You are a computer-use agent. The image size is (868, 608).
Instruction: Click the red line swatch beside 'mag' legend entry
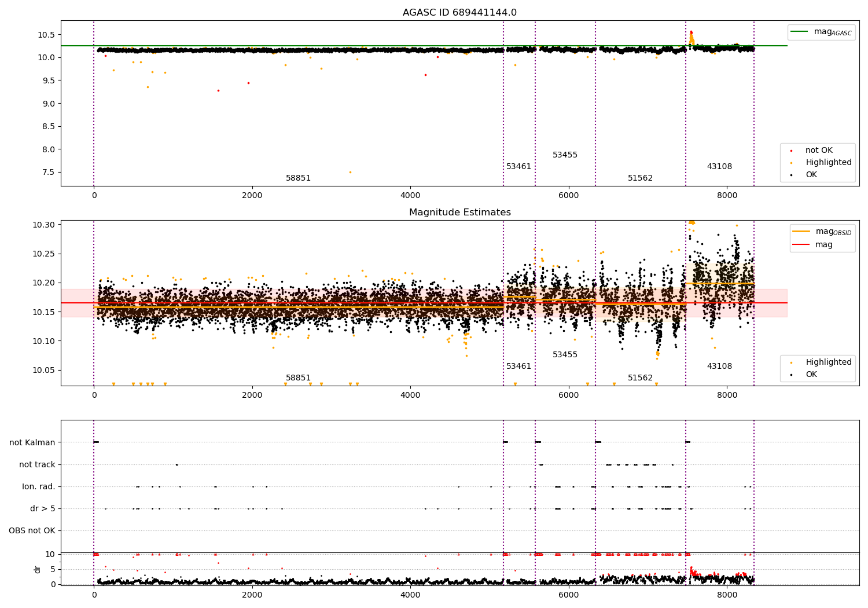click(801, 245)
